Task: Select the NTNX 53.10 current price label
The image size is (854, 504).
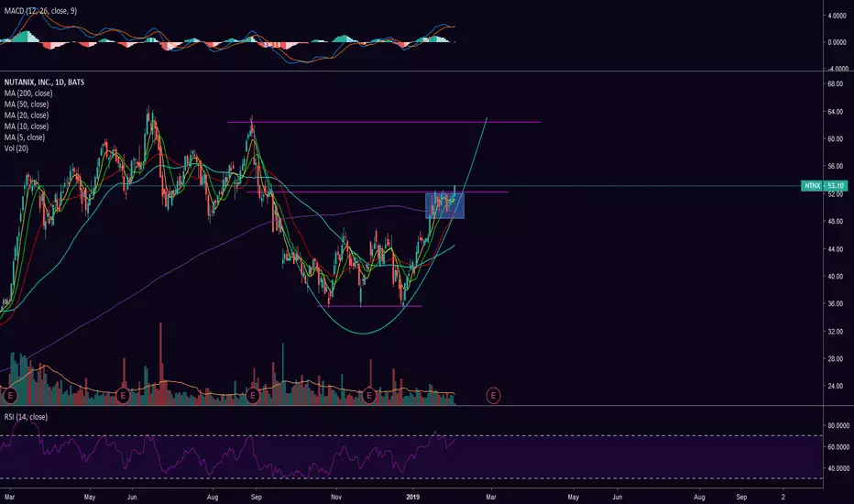Action: coord(824,186)
